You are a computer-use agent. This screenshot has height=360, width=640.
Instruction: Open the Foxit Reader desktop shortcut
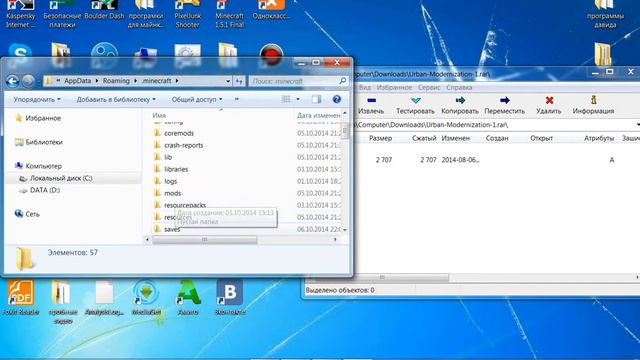pyautogui.click(x=20, y=298)
